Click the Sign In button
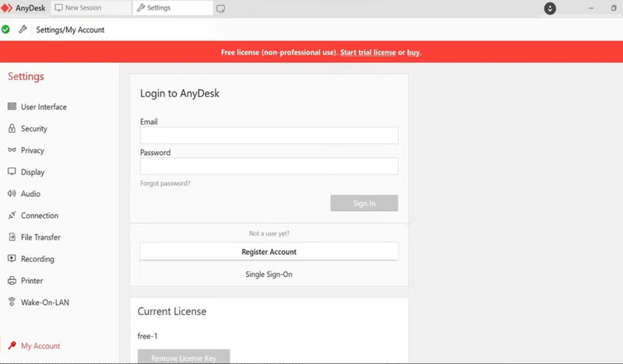Image resolution: width=623 pixels, height=364 pixels. point(364,203)
